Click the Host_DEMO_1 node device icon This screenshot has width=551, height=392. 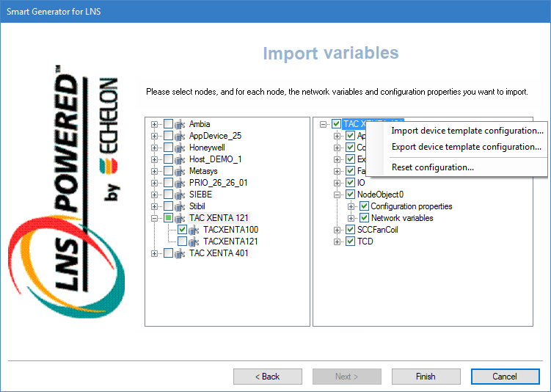click(x=180, y=159)
